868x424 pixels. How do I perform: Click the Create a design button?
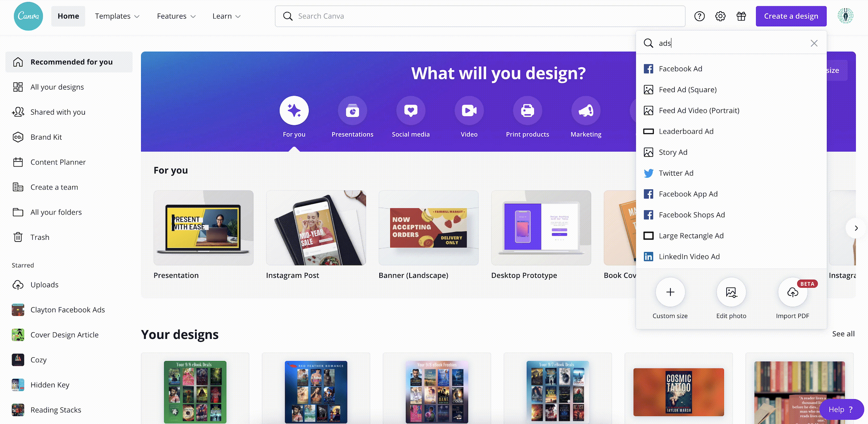tap(791, 16)
